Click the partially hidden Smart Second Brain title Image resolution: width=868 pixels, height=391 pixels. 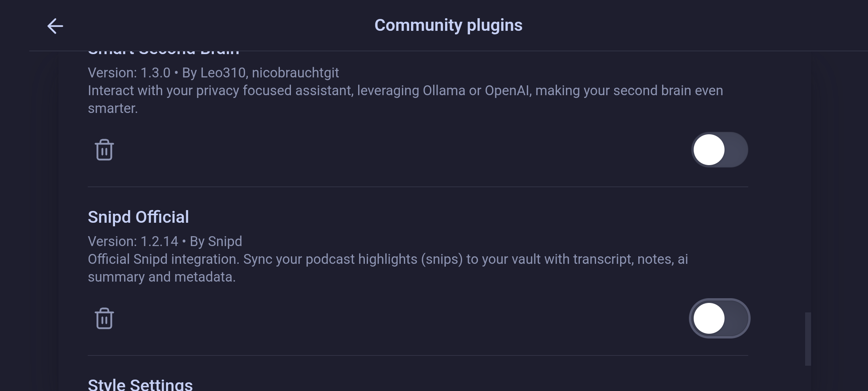pos(164,53)
